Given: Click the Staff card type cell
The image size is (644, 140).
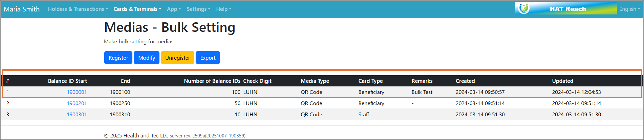Looking at the screenshot, I should pyautogui.click(x=363, y=114).
